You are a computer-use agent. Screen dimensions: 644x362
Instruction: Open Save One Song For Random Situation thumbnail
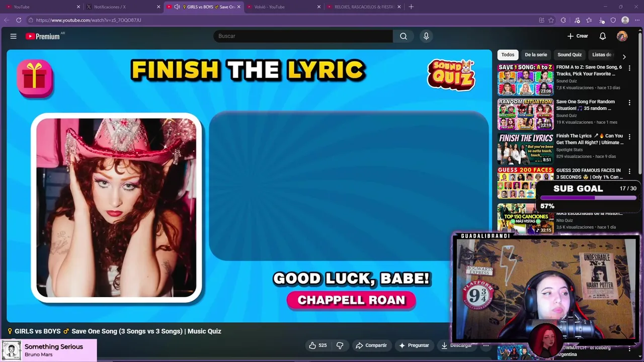(x=525, y=114)
